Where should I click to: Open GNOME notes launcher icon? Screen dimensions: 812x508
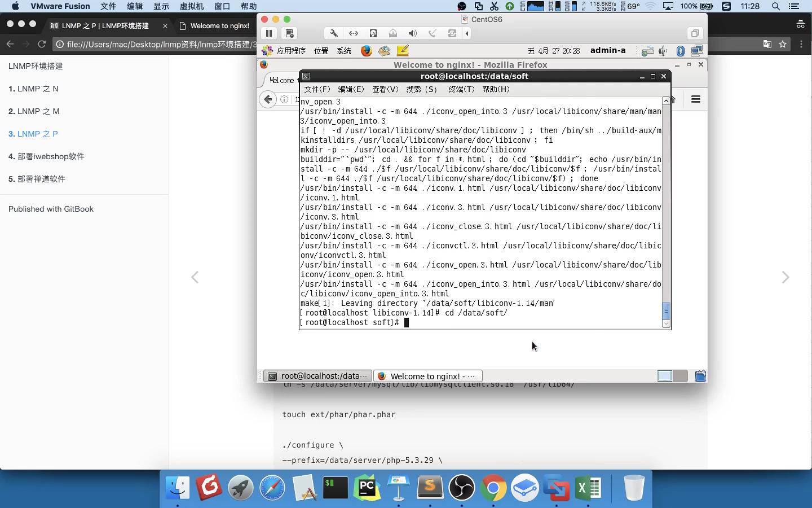(x=403, y=51)
